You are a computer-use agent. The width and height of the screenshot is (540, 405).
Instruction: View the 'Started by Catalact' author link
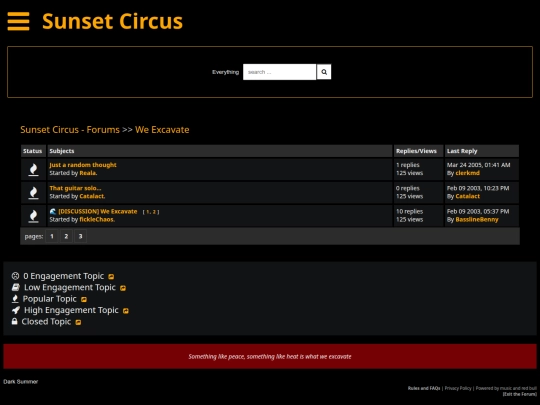click(x=92, y=196)
